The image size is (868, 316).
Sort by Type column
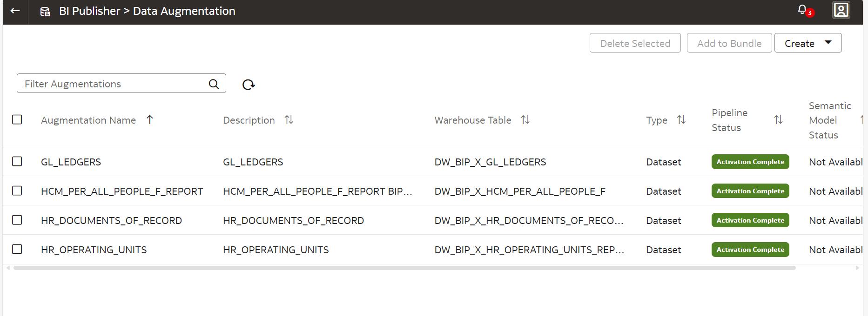[x=681, y=120]
